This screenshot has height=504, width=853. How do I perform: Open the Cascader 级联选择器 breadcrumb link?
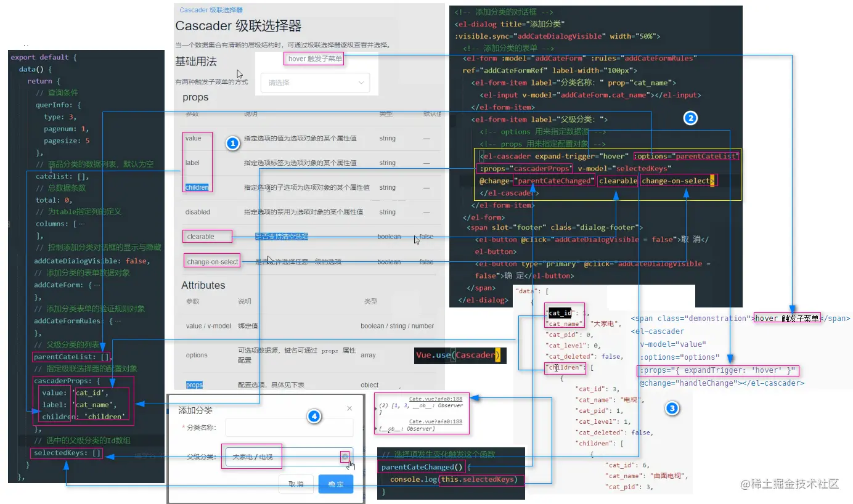tap(211, 10)
